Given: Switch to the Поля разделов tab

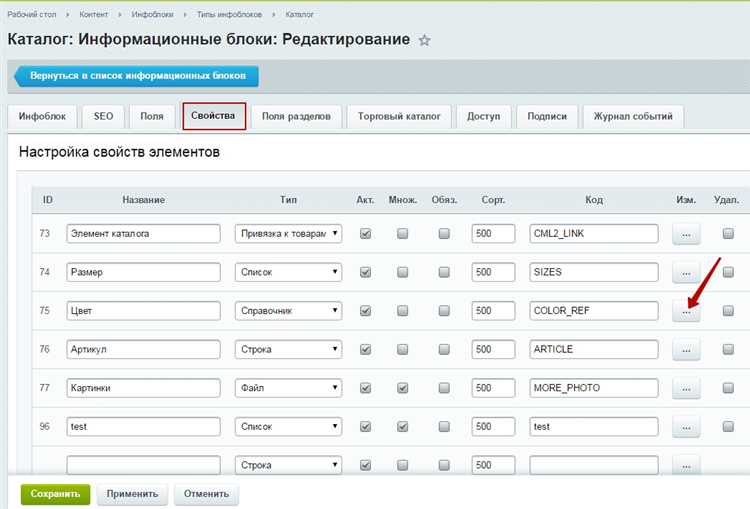Looking at the screenshot, I should pyautogui.click(x=297, y=117).
